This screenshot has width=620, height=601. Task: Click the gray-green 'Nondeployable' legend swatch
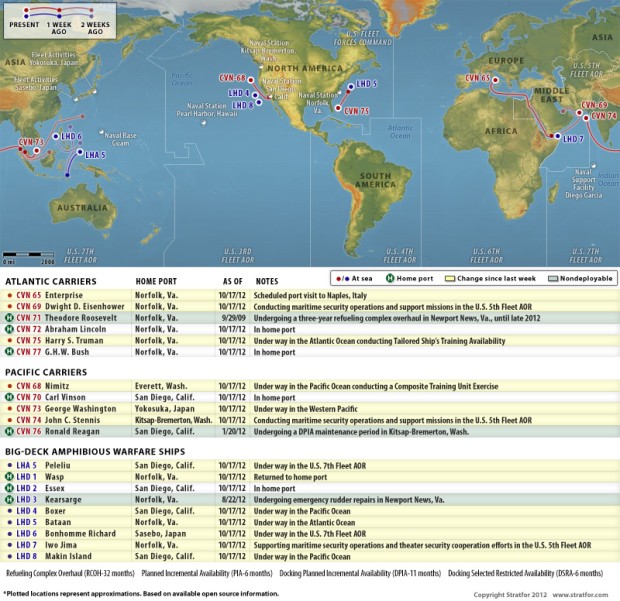pos(553,278)
